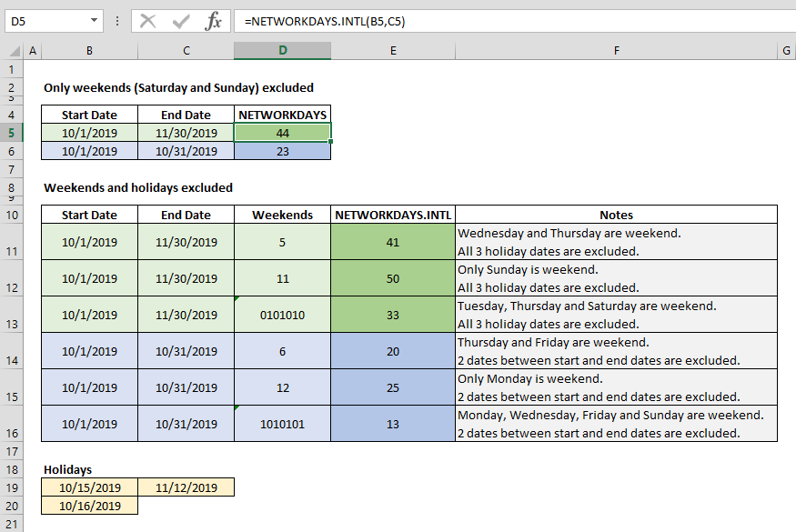Click the cell with result 23
The width and height of the screenshot is (796, 532).
coord(282,151)
